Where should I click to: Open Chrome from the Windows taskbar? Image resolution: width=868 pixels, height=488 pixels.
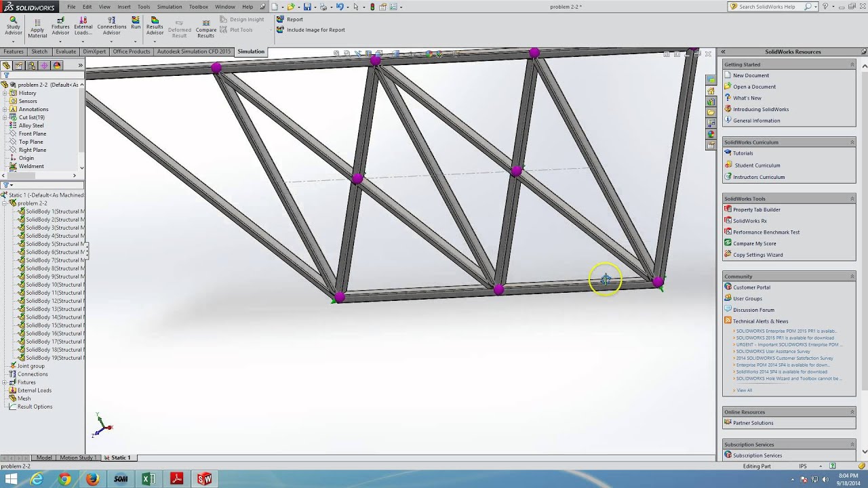(64, 479)
